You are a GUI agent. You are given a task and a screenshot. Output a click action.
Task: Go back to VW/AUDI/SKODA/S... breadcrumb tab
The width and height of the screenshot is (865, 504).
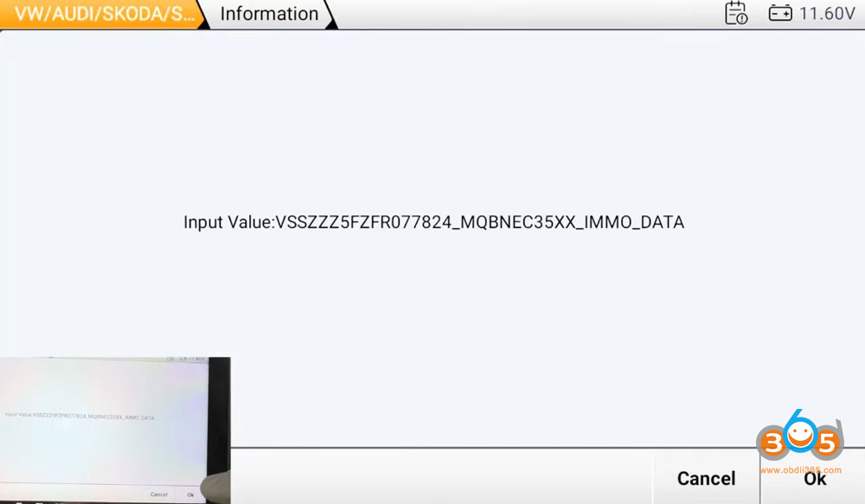pyautogui.click(x=103, y=14)
